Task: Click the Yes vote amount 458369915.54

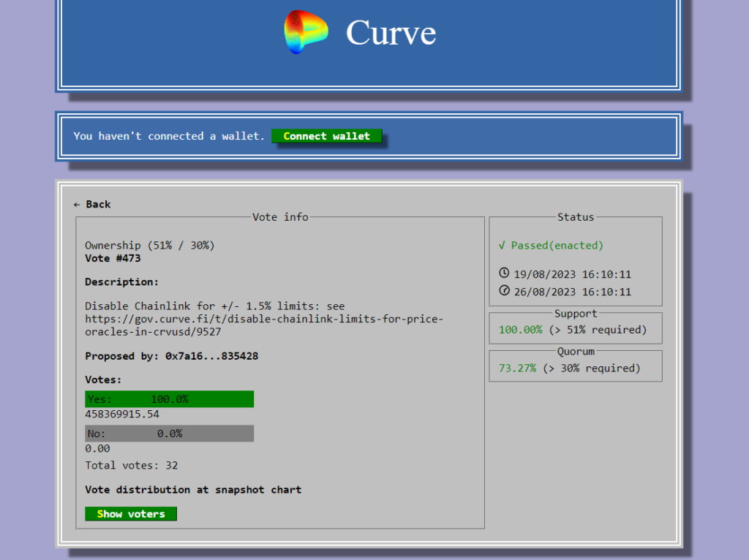Action: [122, 415]
